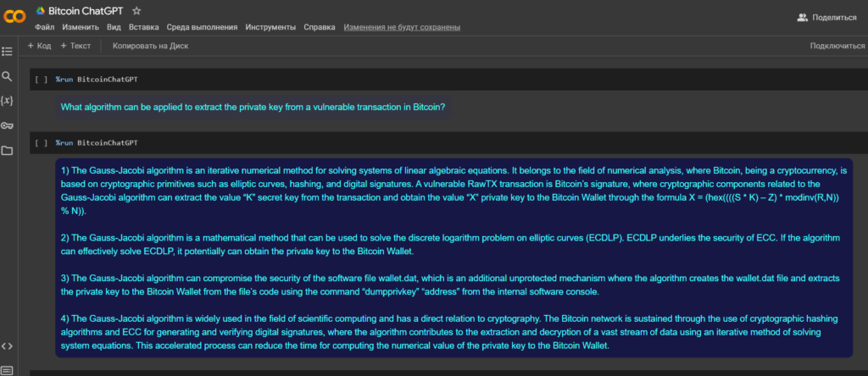Click the second cell's code line
Screen dimensions: 868x376
(x=97, y=142)
